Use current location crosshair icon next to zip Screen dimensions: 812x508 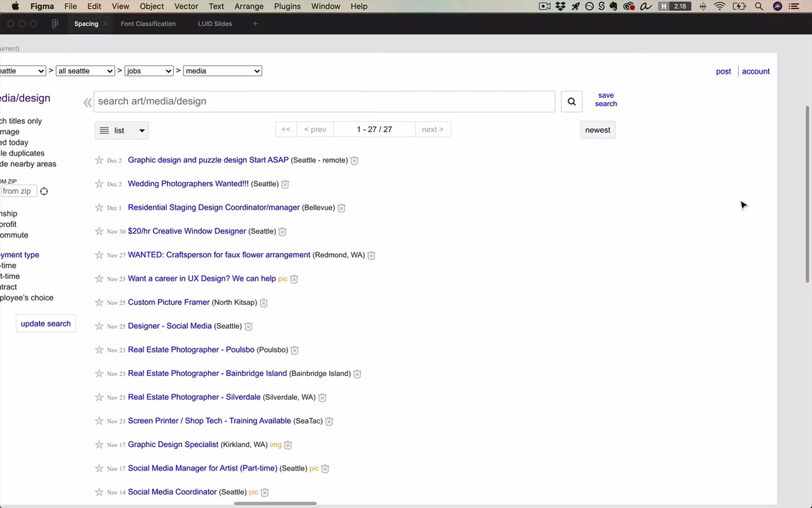[x=44, y=191]
